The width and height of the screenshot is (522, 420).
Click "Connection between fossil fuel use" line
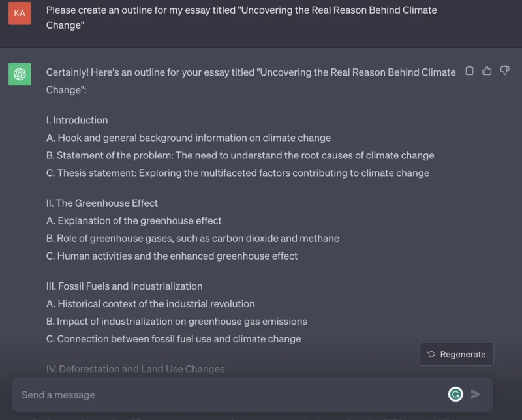point(174,338)
